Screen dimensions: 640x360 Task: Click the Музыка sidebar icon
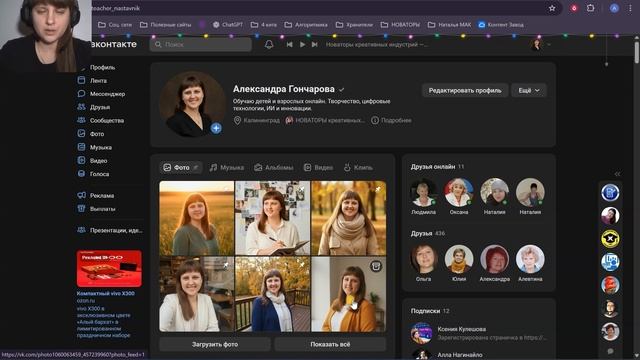point(81,147)
